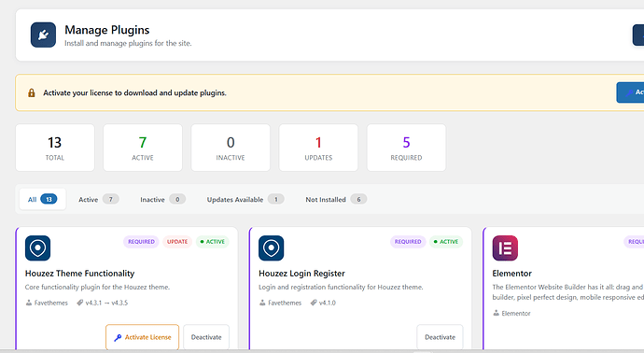
Task: Click the 13 Total stat card
Action: [x=55, y=148]
